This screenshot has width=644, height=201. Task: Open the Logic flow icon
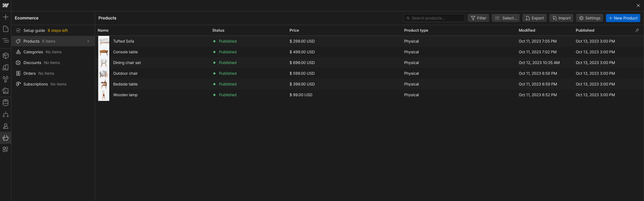pyautogui.click(x=6, y=114)
